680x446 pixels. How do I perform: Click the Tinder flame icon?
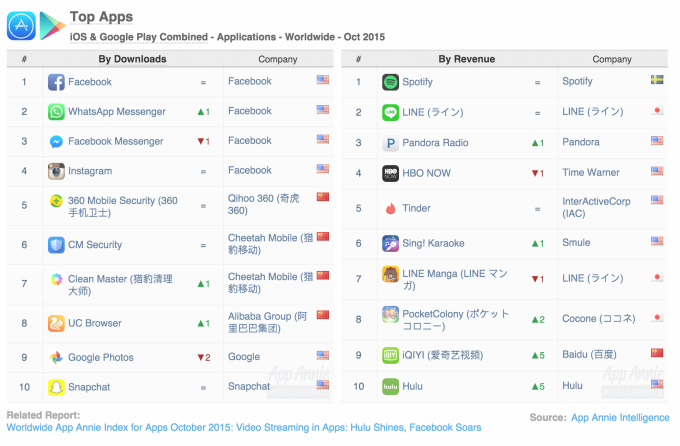click(390, 209)
